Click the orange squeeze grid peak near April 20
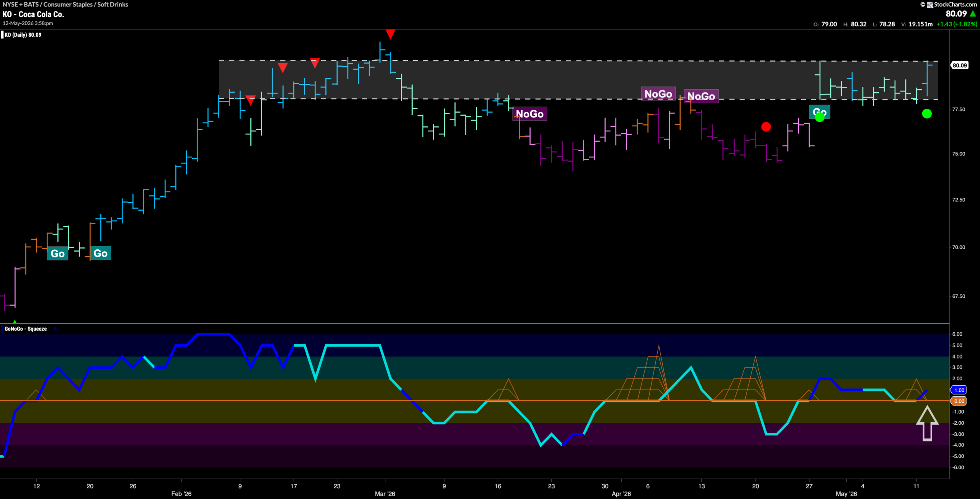Screen dimensions: 980x499 755,362
